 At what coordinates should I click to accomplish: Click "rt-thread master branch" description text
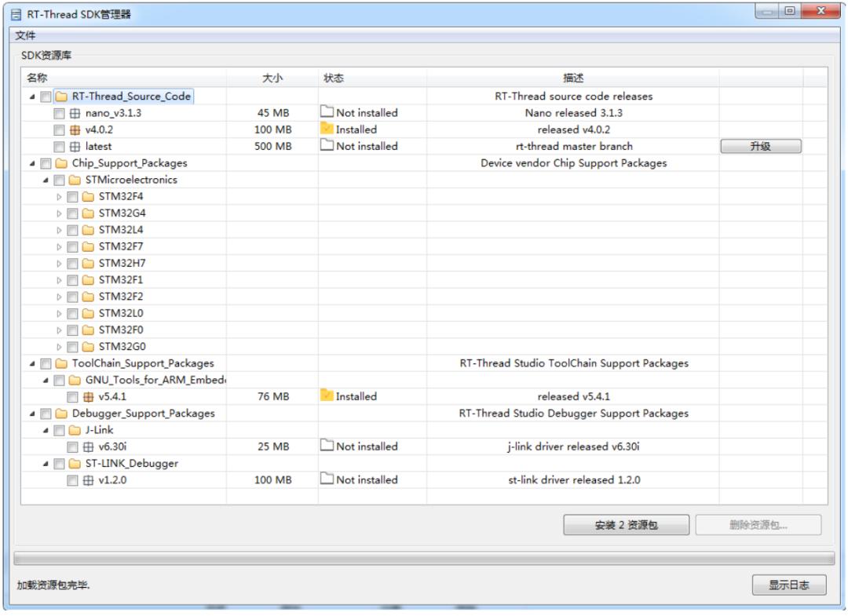574,147
